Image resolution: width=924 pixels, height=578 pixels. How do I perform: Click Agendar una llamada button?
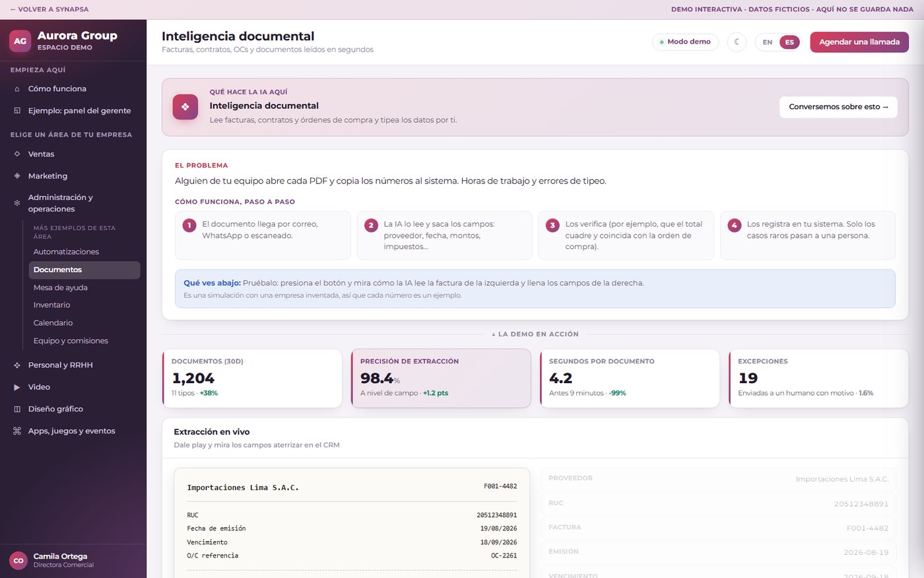click(859, 42)
